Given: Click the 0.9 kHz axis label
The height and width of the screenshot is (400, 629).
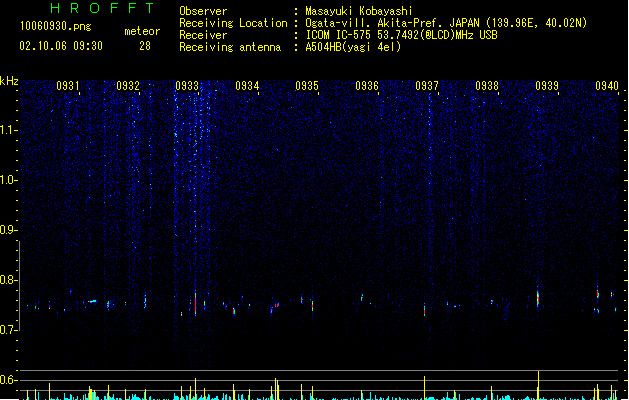Looking at the screenshot, I should (9, 230).
